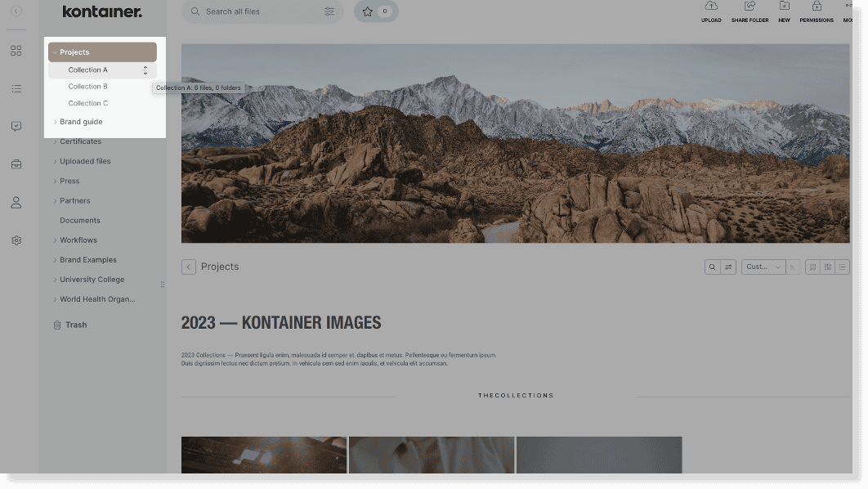The width and height of the screenshot is (868, 489).
Task: Toggle grid view for the gallery
Action: (x=812, y=267)
